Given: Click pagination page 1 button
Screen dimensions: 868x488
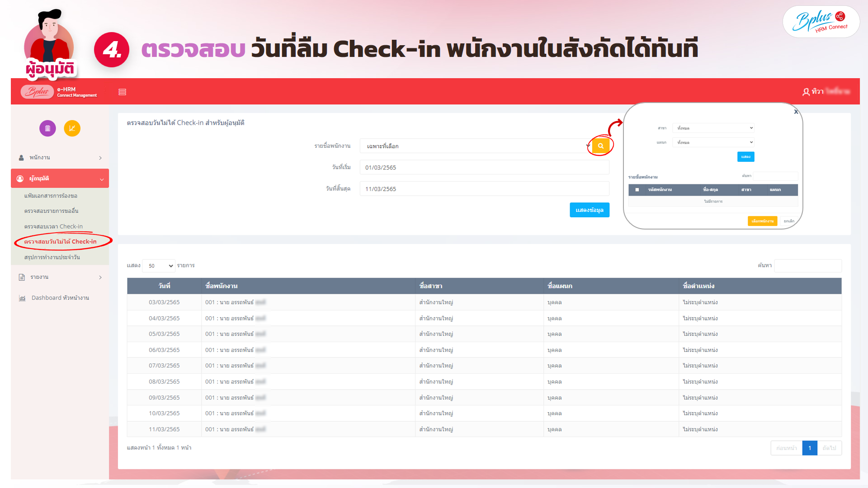Looking at the screenshot, I should 809,448.
